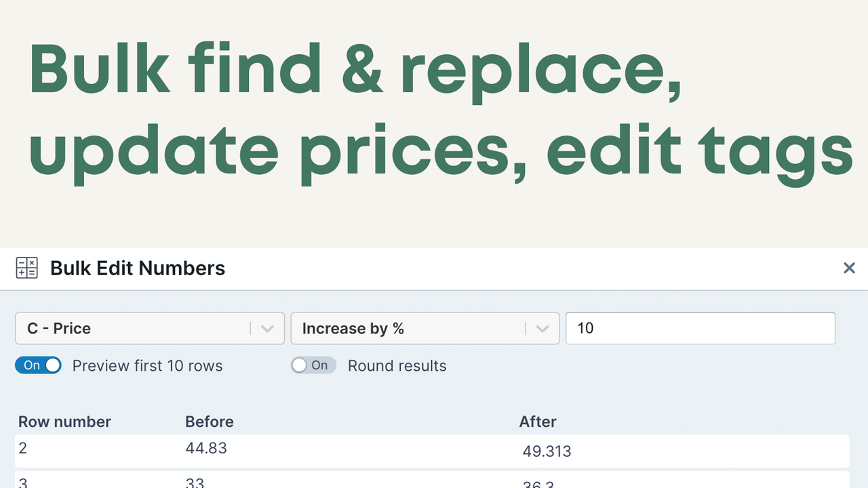Select the value input containing 10
The height and width of the screenshot is (488, 868).
point(701,328)
